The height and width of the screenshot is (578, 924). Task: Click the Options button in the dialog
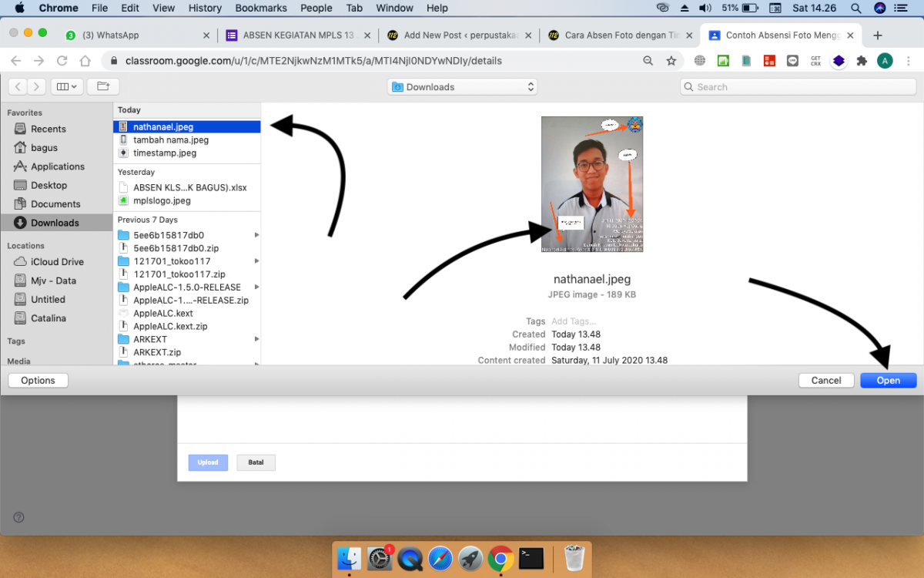[x=38, y=380]
